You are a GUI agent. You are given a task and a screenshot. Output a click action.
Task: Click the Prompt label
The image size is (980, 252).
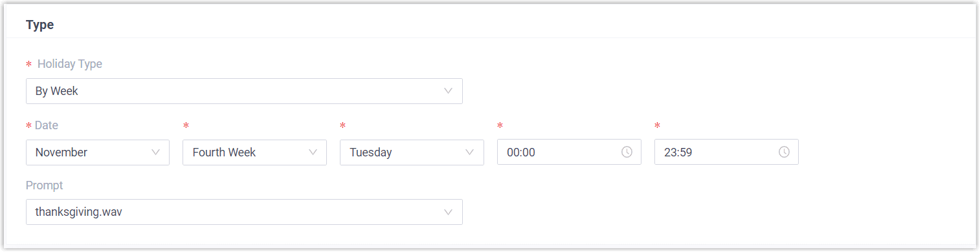pos(45,185)
